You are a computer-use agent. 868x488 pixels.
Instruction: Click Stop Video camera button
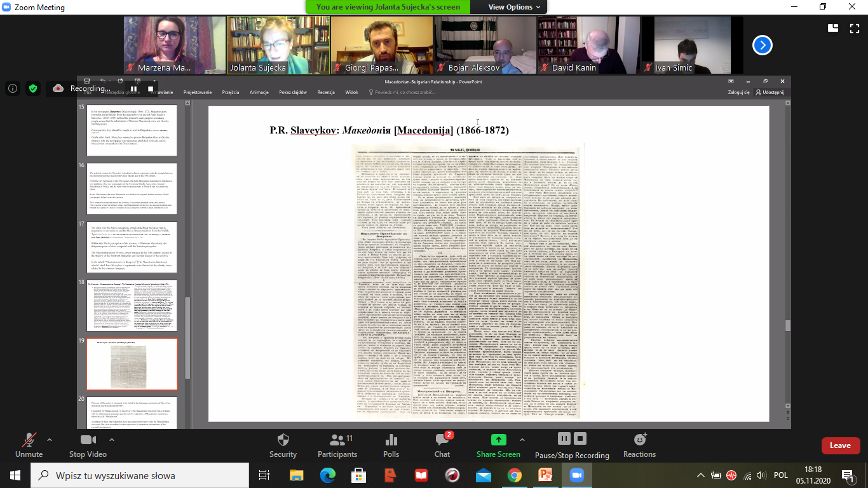point(88,445)
